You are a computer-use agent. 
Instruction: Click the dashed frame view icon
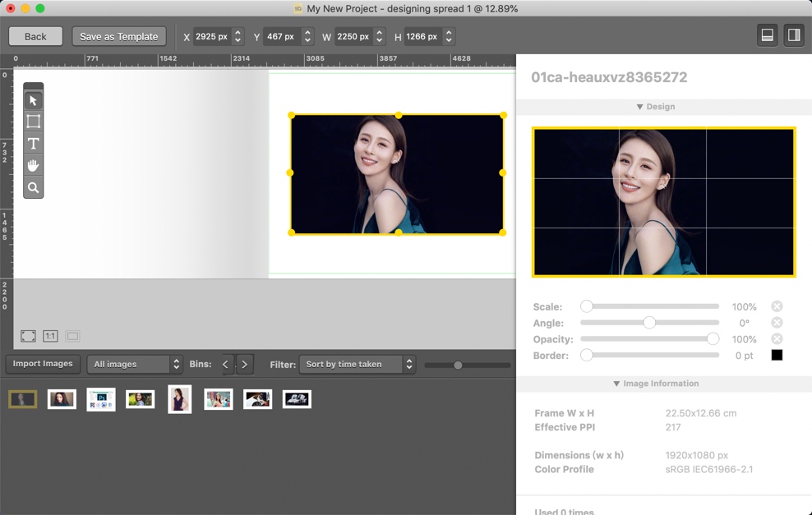tap(72, 336)
